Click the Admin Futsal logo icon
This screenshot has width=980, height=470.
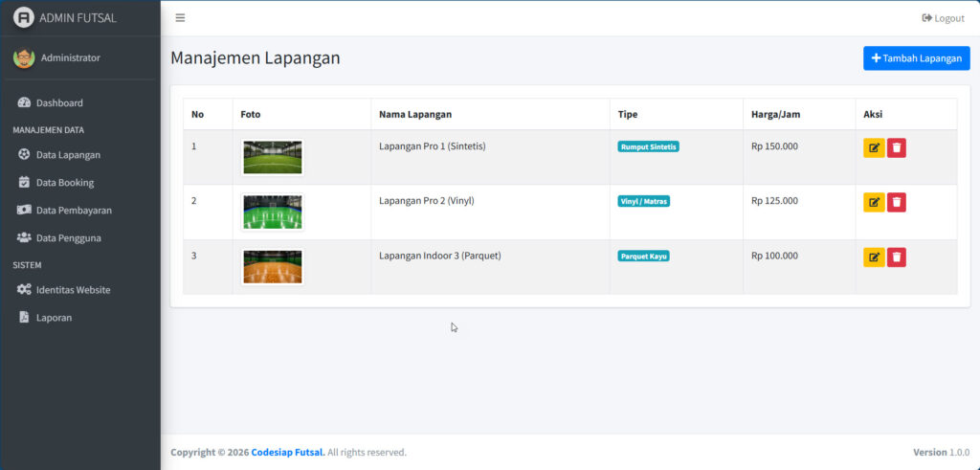click(23, 17)
